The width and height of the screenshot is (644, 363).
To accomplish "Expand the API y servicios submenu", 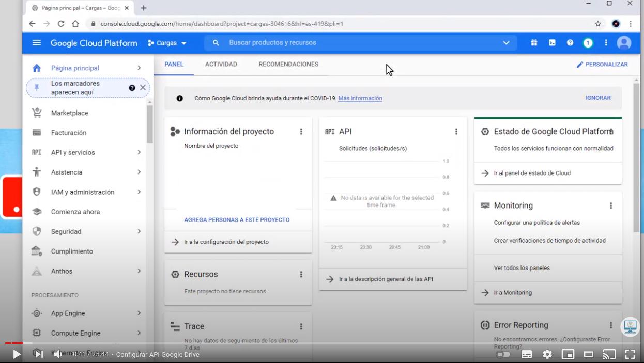I will pyautogui.click(x=139, y=152).
